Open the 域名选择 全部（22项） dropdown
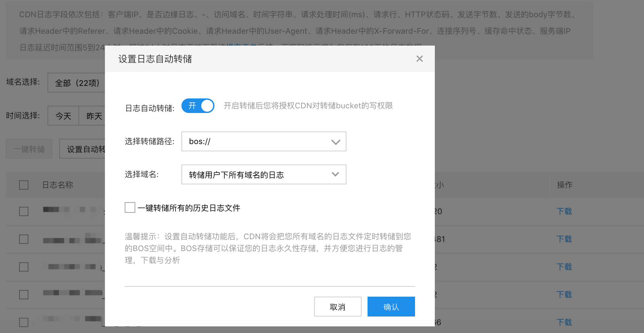Image resolution: width=644 pixels, height=333 pixels. click(77, 83)
